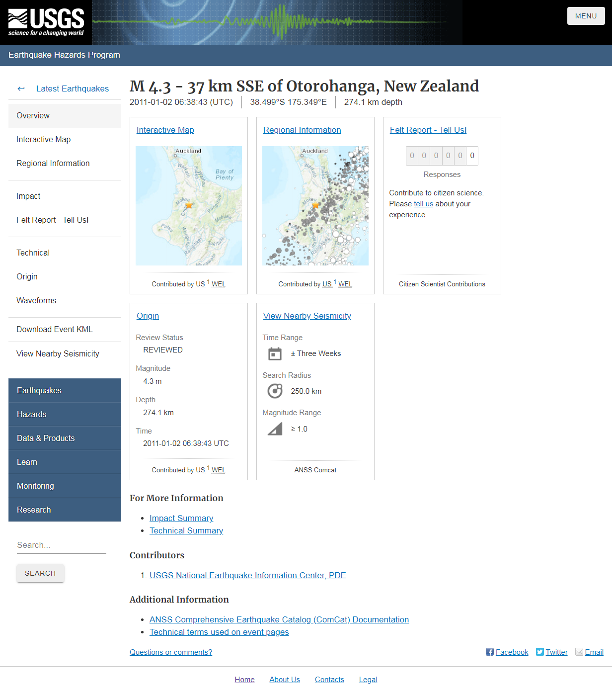The width and height of the screenshot is (612, 700).
Task: Open the Data & Products navigation item
Action: (x=65, y=438)
